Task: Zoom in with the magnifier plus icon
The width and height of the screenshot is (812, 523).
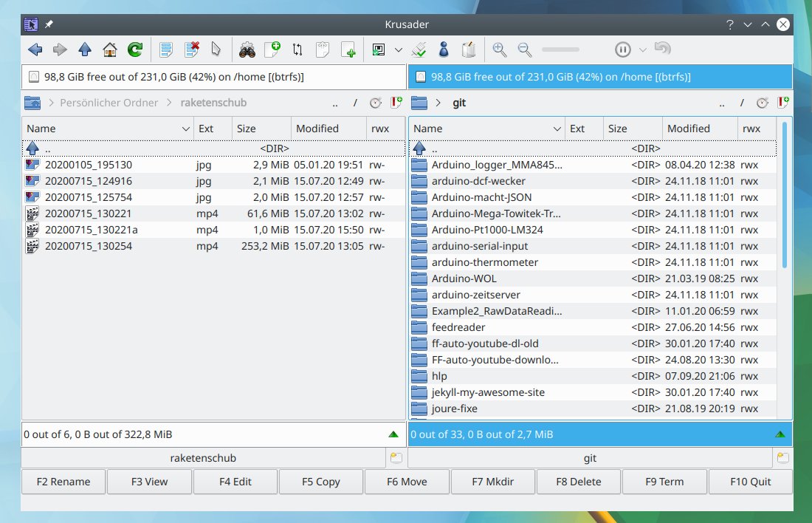Action: 500,49
